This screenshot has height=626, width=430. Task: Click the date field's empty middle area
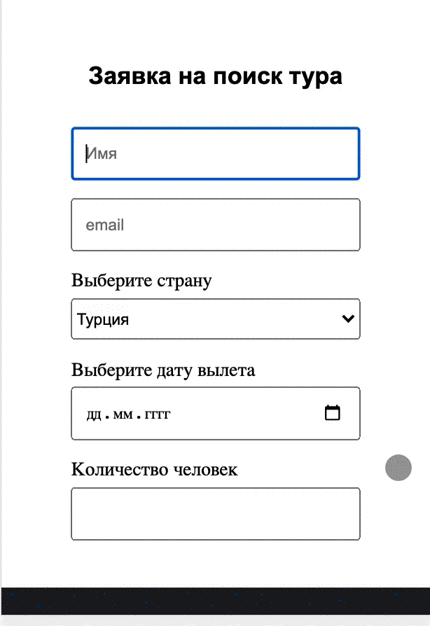(x=248, y=414)
